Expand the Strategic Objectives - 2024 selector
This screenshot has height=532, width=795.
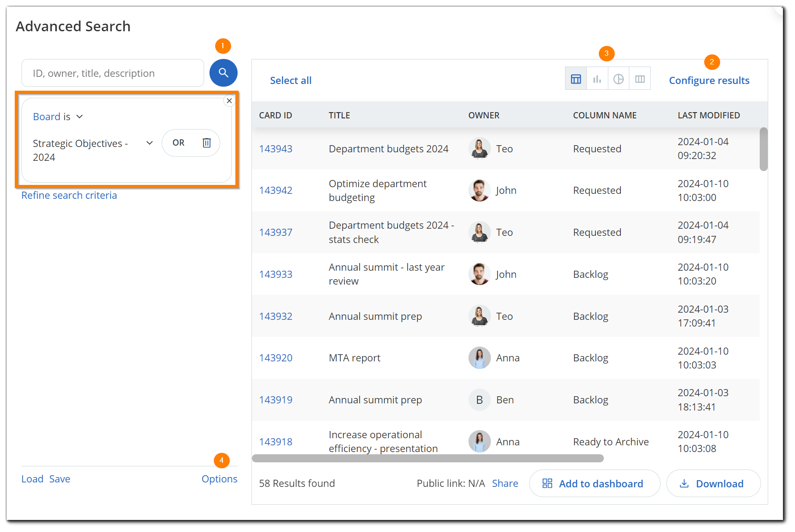pyautogui.click(x=149, y=143)
